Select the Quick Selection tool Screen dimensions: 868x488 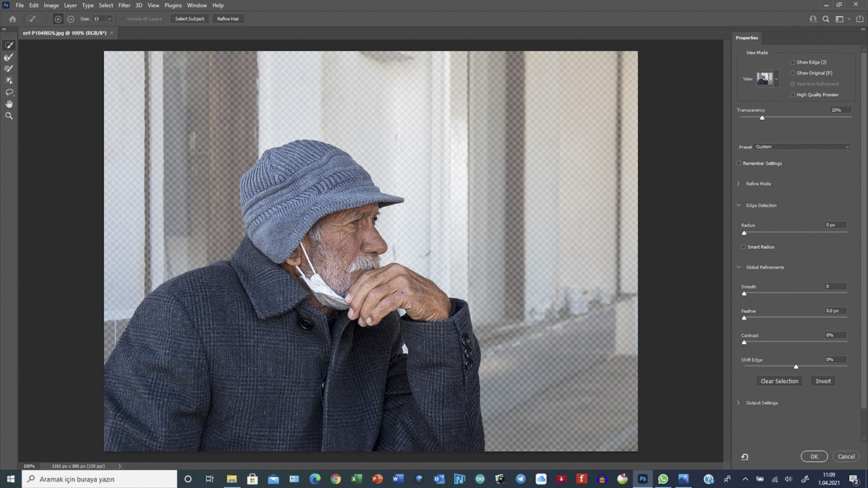click(x=9, y=45)
